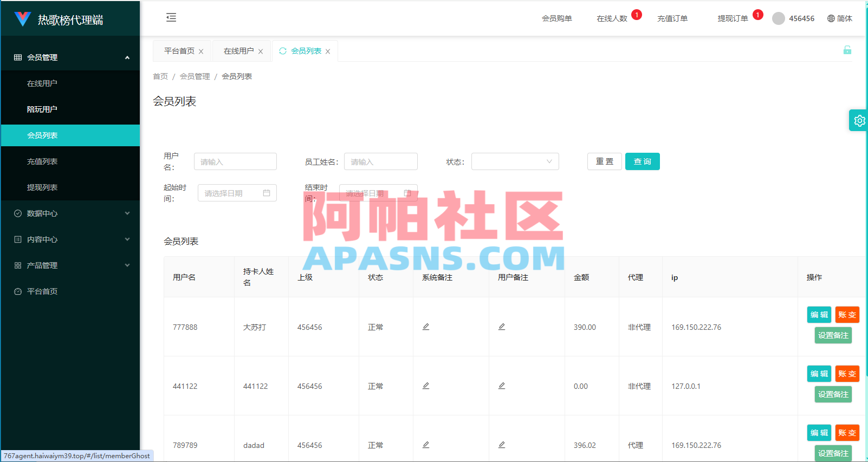Screen dimensions: 868x462
Task: Open the 状态 dropdown
Action: (515, 161)
